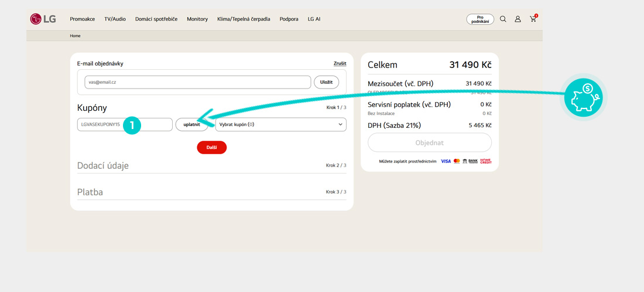Open the Monitory menu item

click(x=197, y=19)
